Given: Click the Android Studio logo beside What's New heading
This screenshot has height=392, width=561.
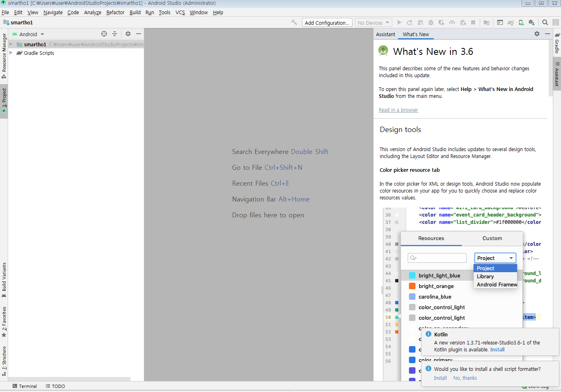Looking at the screenshot, I should [x=383, y=50].
